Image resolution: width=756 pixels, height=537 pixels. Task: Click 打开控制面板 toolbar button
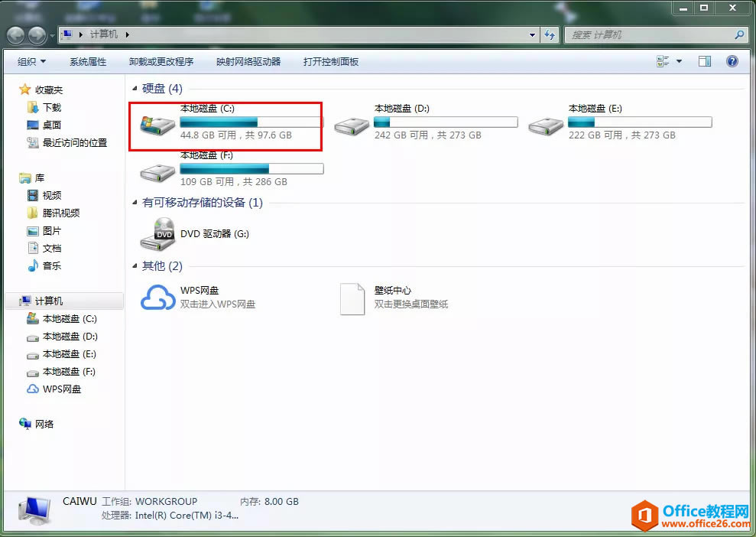331,62
